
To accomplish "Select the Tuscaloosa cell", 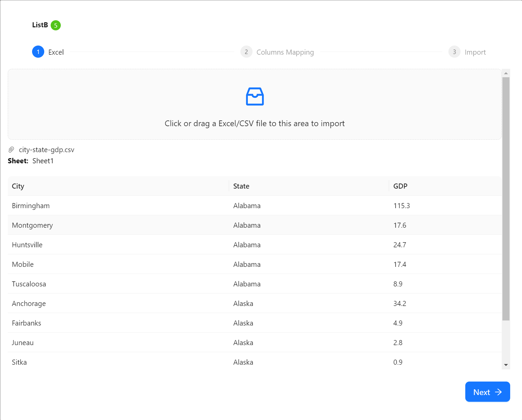I will pos(119,284).
